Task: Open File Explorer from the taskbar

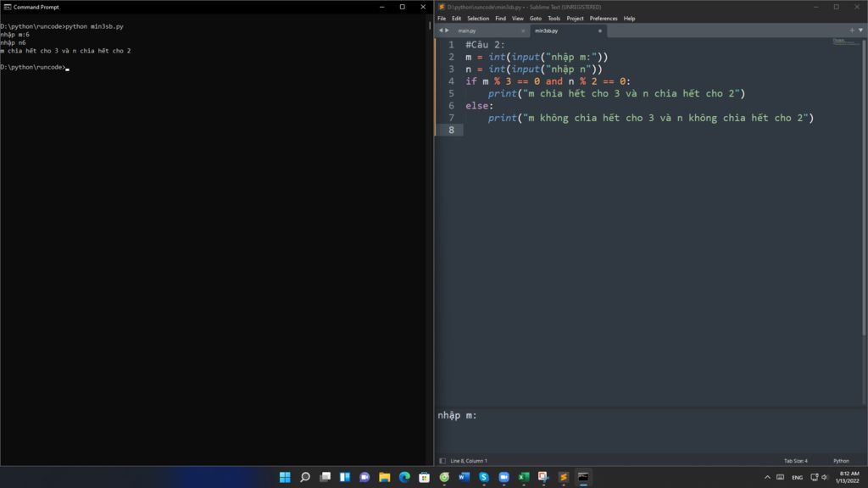Action: 384,477
